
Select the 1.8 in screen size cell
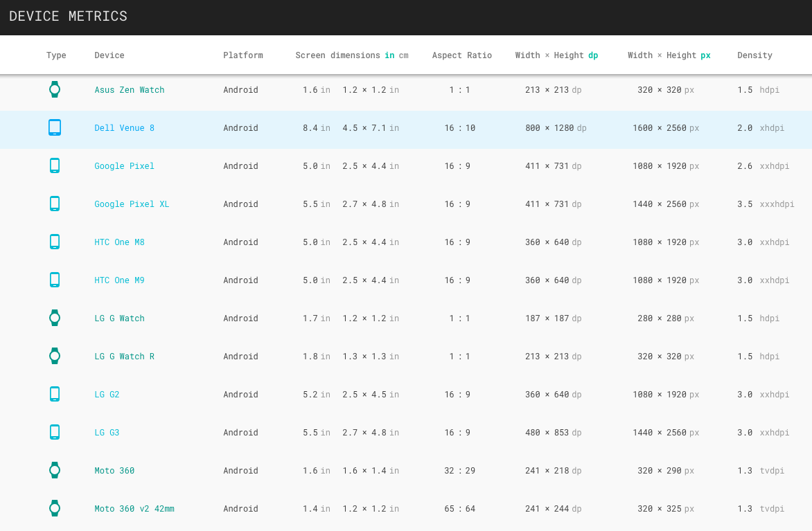[x=317, y=356]
